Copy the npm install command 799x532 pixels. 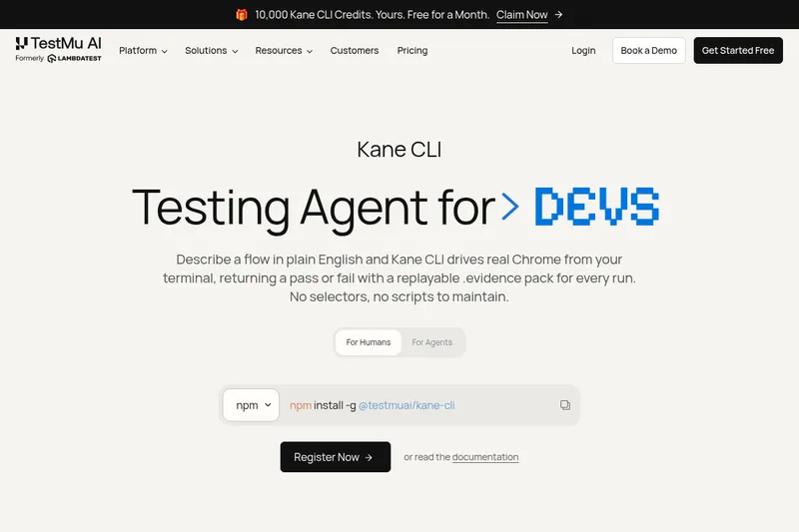[x=565, y=405]
